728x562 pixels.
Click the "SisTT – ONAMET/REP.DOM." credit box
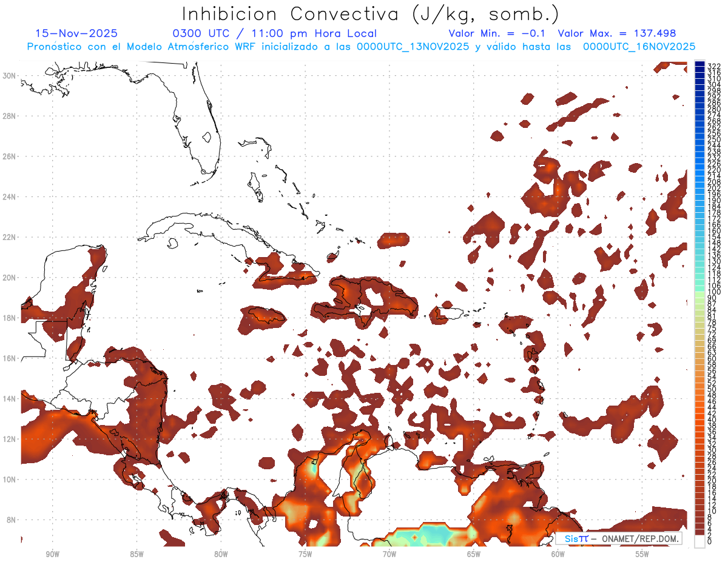click(618, 538)
